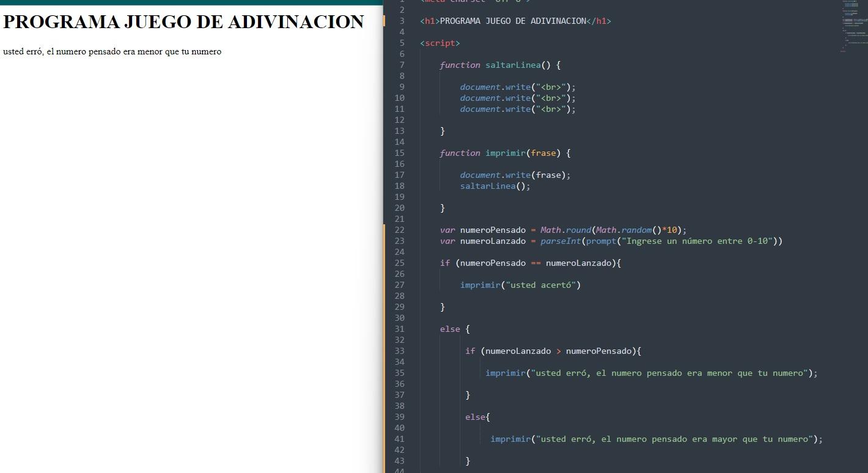
Task: Click line number 22 in the gutter
Action: (x=399, y=230)
